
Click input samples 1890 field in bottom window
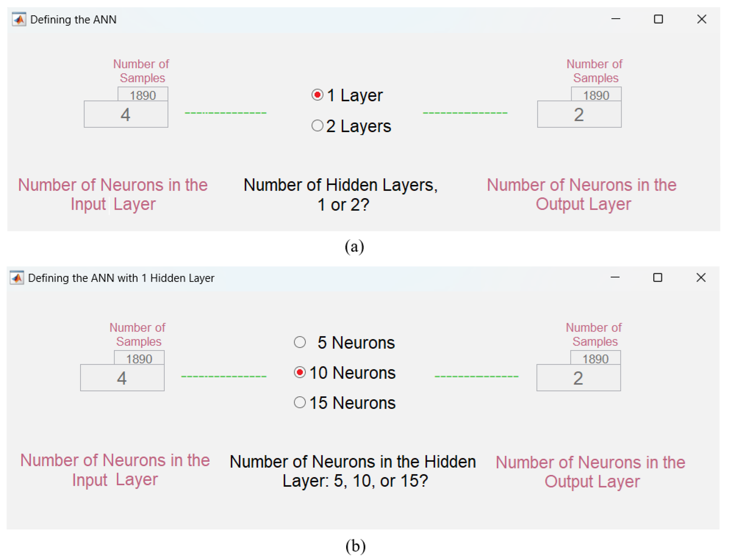tap(139, 358)
